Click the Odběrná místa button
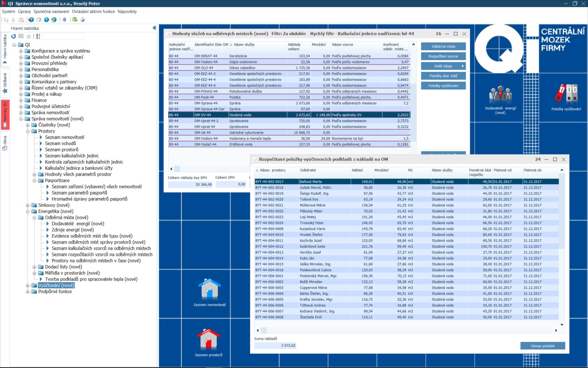Viewport: 588px width, 368px height. click(x=443, y=46)
